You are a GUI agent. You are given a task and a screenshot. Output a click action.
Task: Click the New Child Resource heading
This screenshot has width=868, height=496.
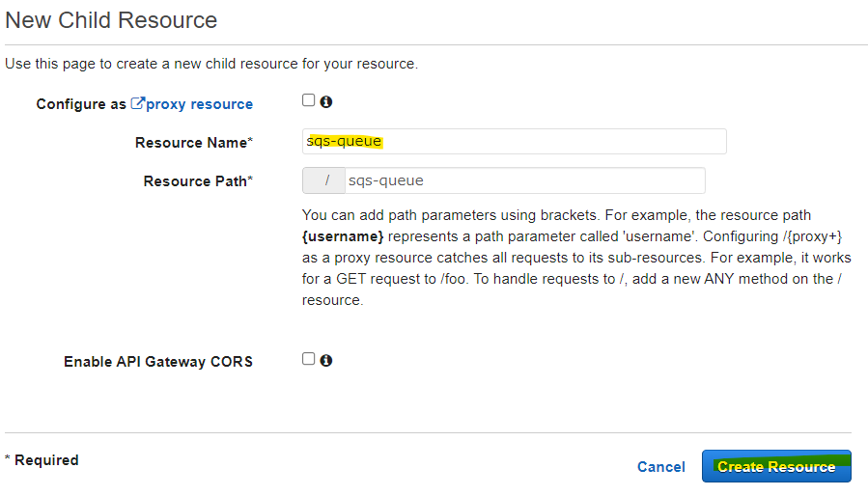[111, 19]
